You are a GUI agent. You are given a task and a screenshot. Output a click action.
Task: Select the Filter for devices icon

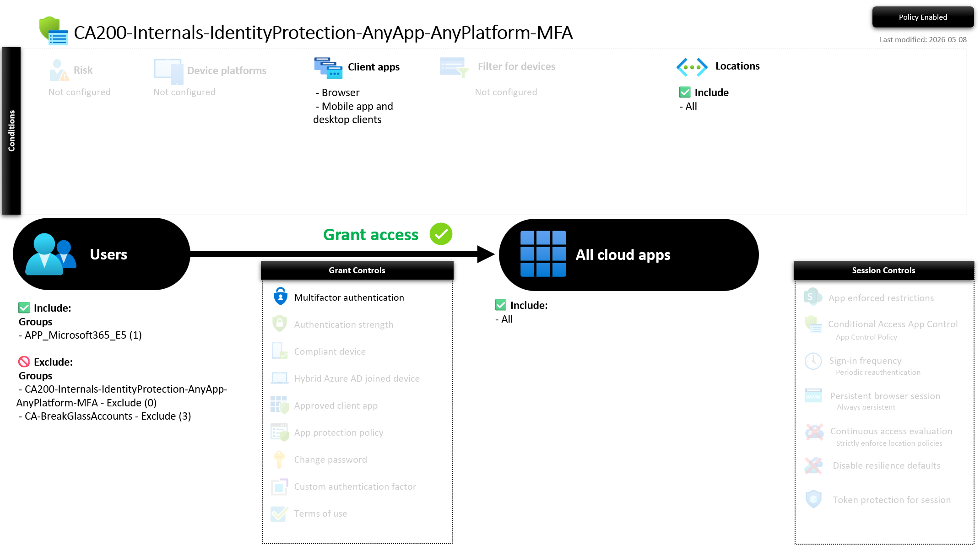click(454, 68)
